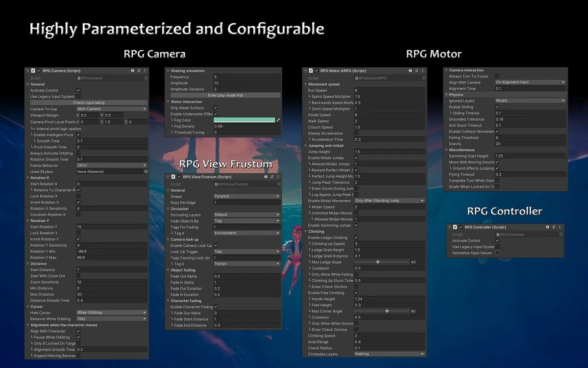The image size is (588, 368).
Task: Open preset selector for RPG Motor ARPG
Action: [416, 71]
